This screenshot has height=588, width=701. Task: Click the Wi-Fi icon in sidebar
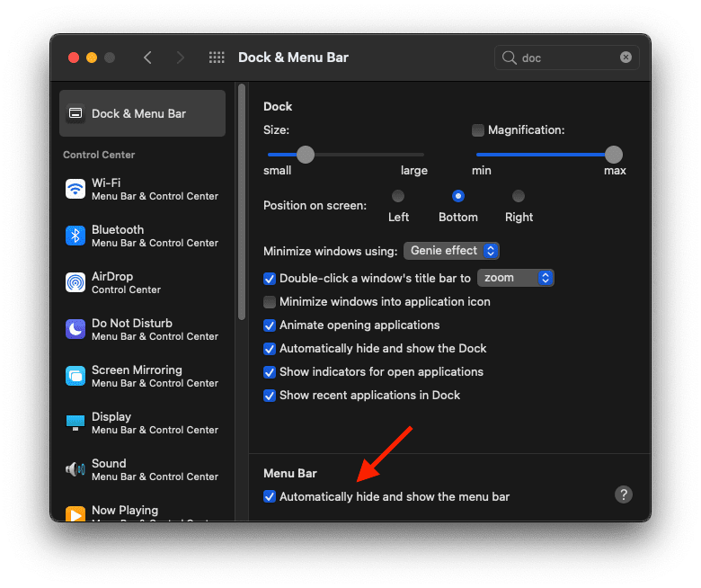(x=75, y=189)
